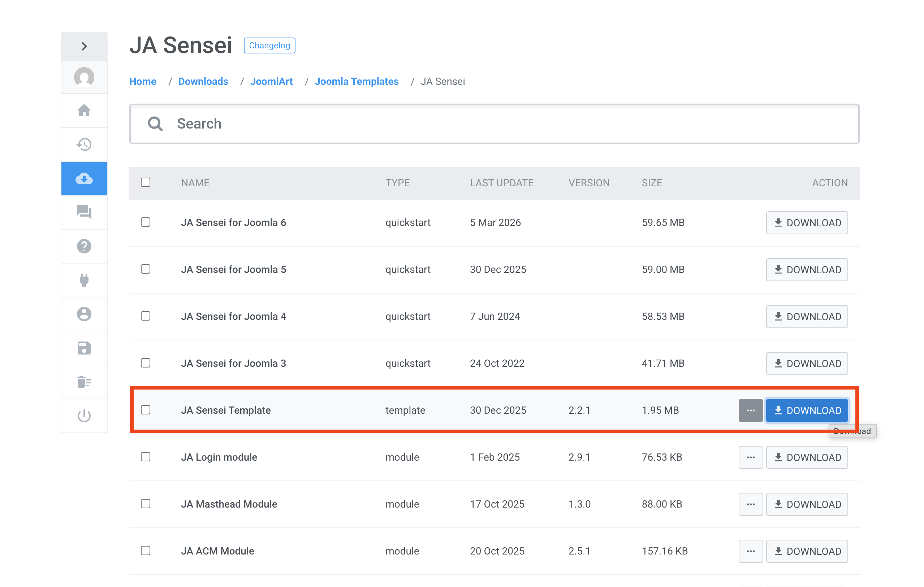This screenshot has width=924, height=587.
Task: Open more options for JA ACM Module
Action: pyautogui.click(x=751, y=551)
